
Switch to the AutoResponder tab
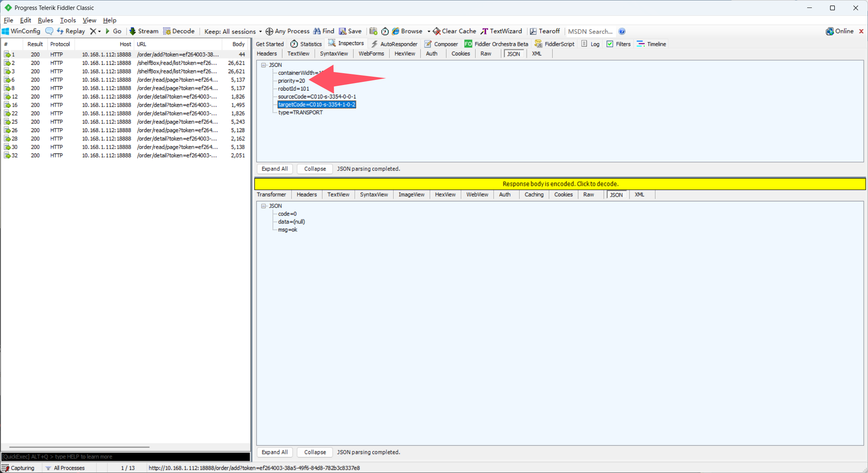point(394,44)
